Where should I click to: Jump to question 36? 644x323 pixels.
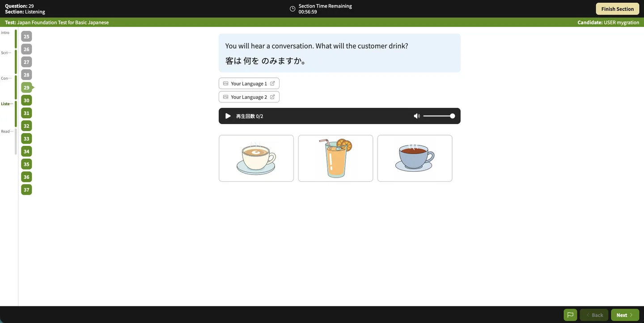[26, 177]
